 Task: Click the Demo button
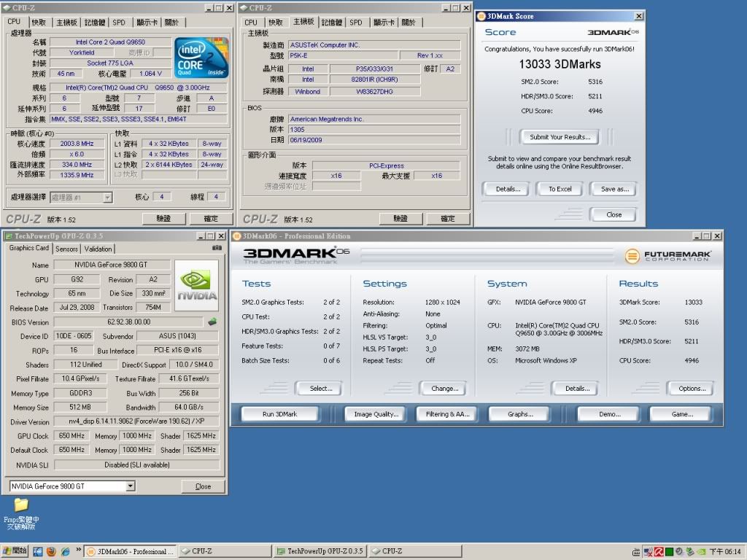pos(610,414)
